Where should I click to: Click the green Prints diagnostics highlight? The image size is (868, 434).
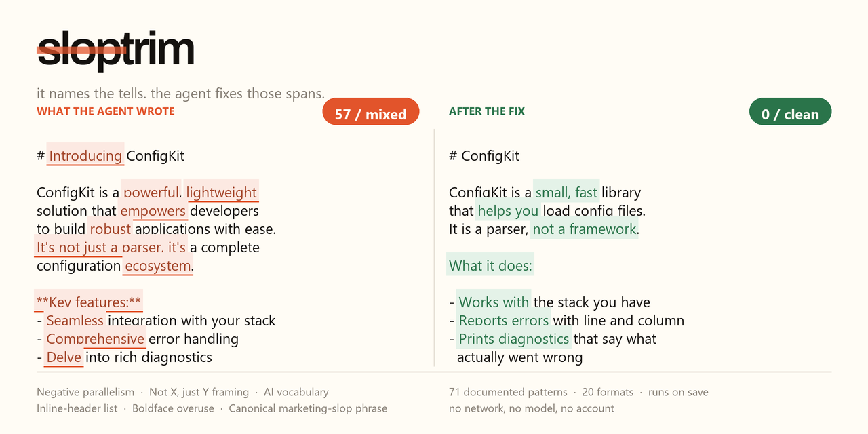coord(514,339)
